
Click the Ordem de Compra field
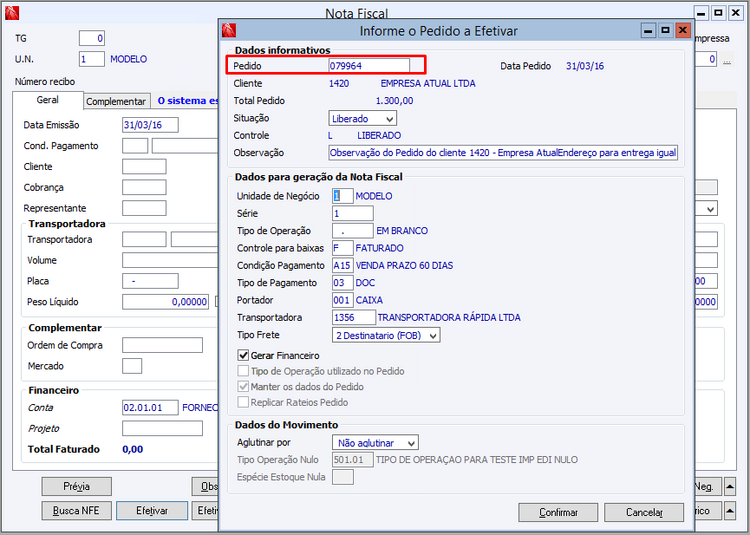162,345
